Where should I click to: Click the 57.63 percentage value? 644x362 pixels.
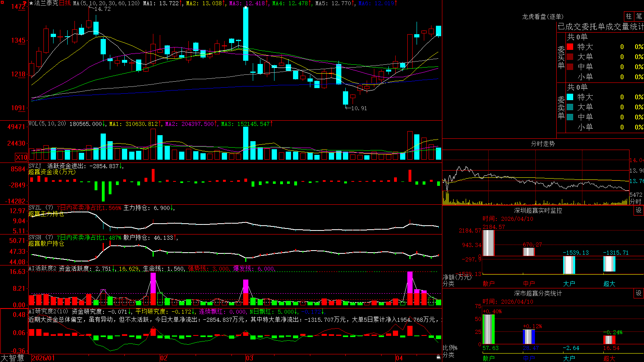click(491, 348)
